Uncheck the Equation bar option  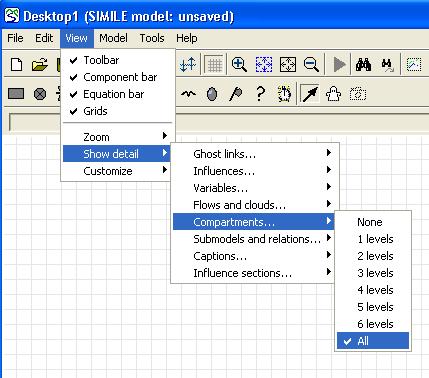point(119,94)
